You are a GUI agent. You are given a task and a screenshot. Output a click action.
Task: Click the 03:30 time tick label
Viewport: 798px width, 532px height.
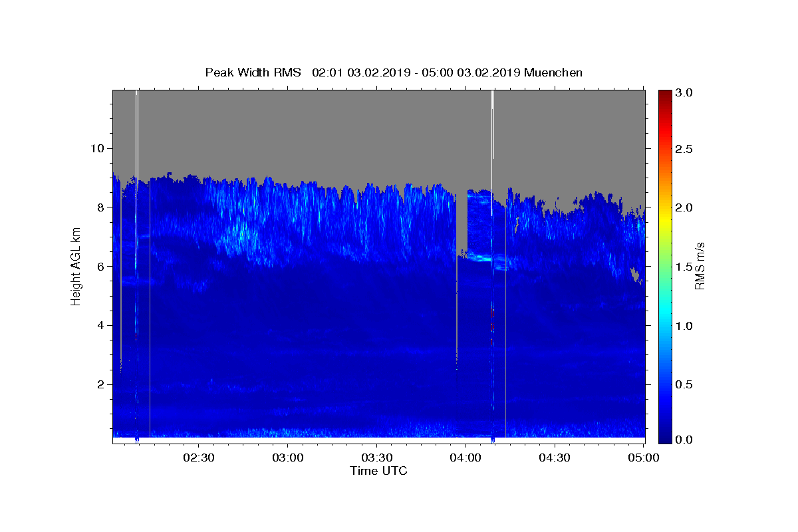(376, 458)
